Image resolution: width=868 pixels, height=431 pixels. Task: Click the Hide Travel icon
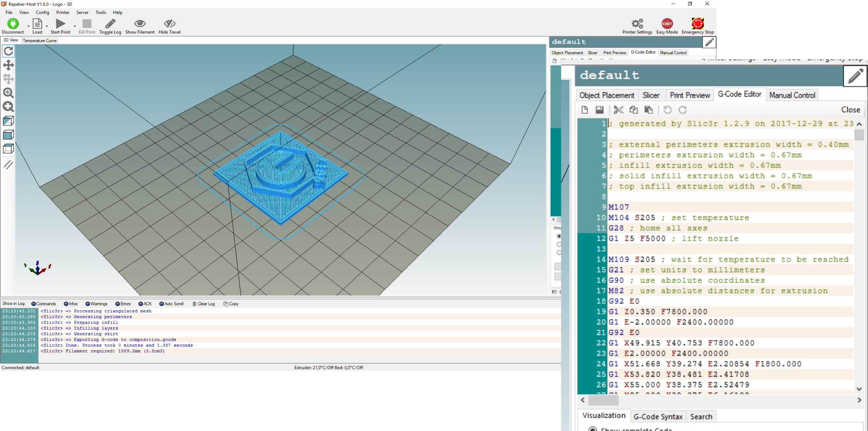[x=169, y=24]
